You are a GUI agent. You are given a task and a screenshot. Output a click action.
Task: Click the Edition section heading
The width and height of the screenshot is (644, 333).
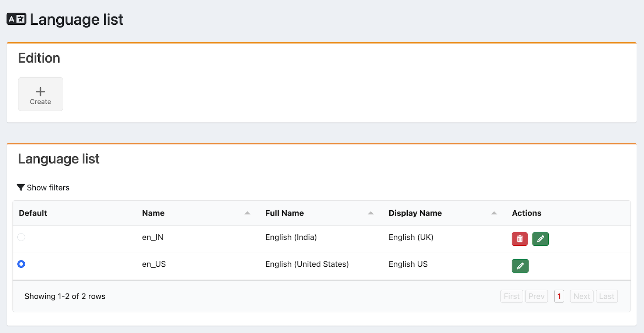click(x=39, y=58)
